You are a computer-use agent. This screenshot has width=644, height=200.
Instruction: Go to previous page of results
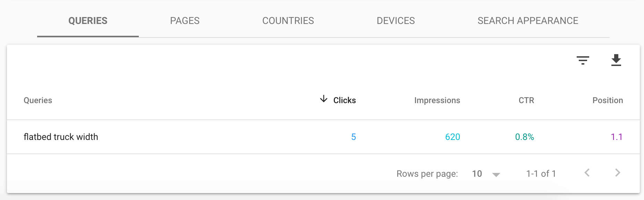pyautogui.click(x=587, y=173)
